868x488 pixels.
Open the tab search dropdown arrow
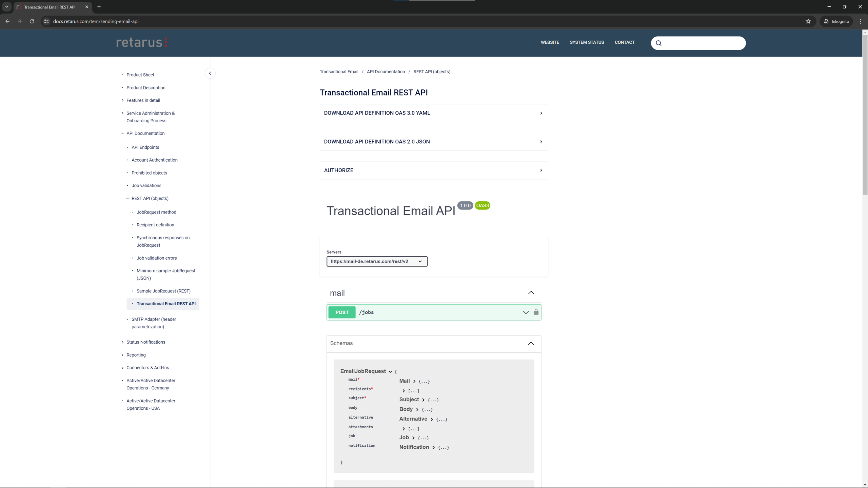click(7, 7)
